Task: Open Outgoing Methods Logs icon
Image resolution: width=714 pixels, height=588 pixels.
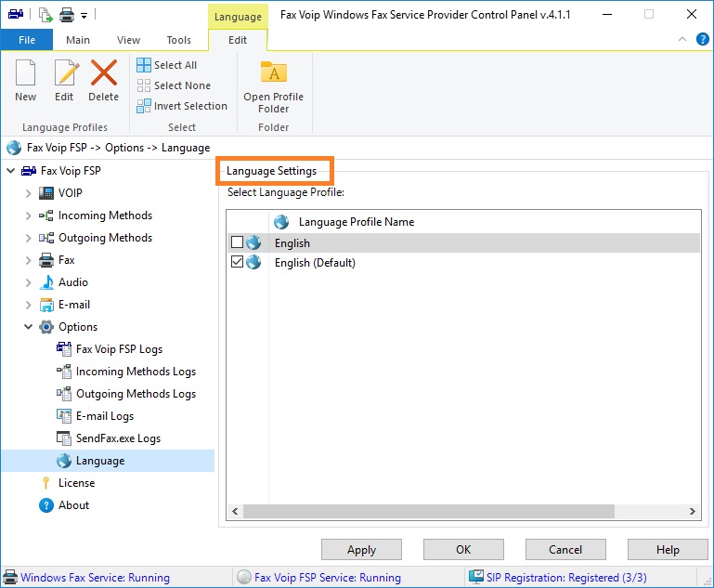Action: (64, 394)
